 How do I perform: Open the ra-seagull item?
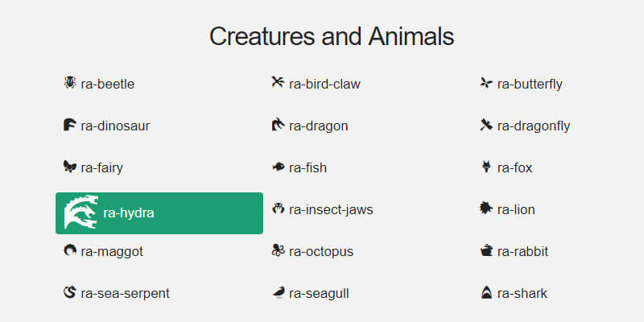pos(319,293)
